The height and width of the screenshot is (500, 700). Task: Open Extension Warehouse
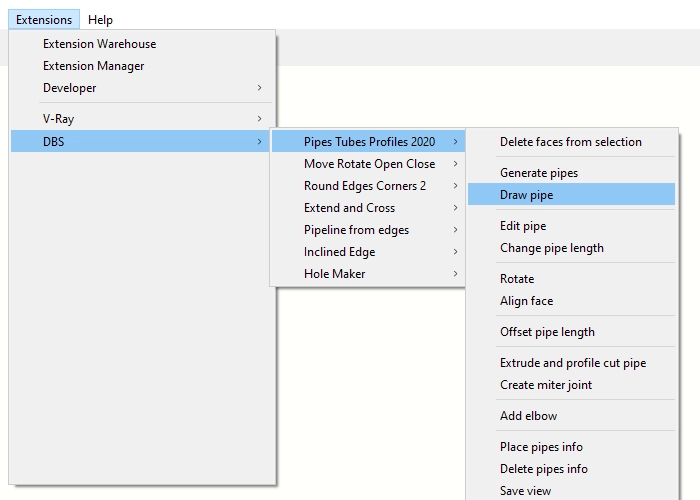tap(140, 44)
